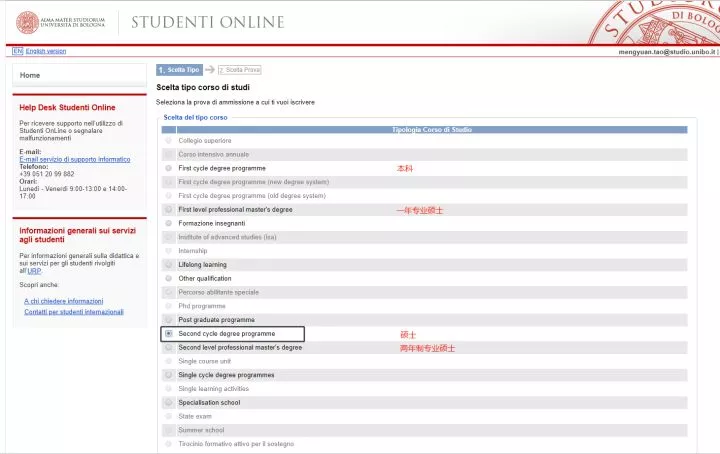Select Percorso abilitante speciale radio button

point(169,292)
